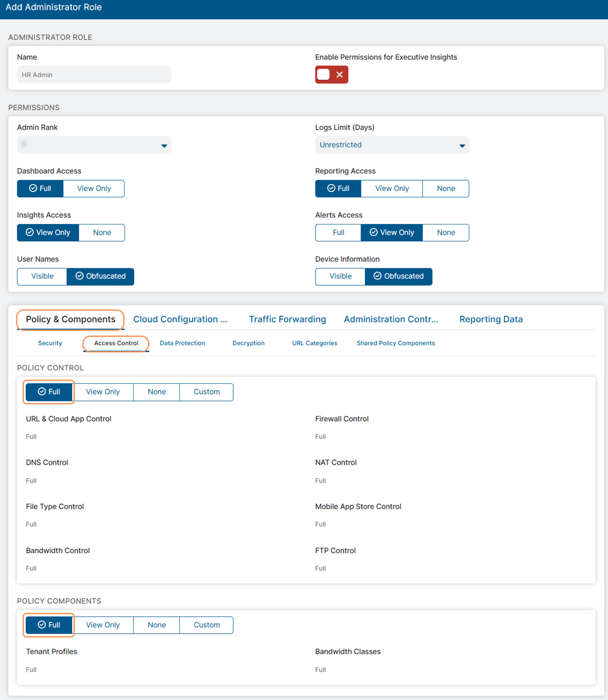
Task: Choose Full for Alerts Access
Action: [x=338, y=233]
